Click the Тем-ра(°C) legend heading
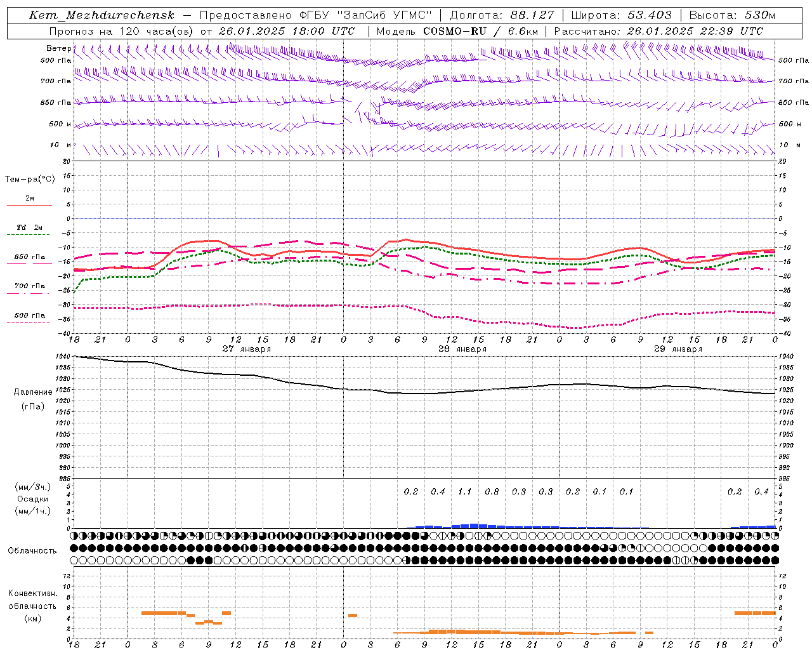Image resolution: width=812 pixels, height=650 pixels. click(x=30, y=180)
